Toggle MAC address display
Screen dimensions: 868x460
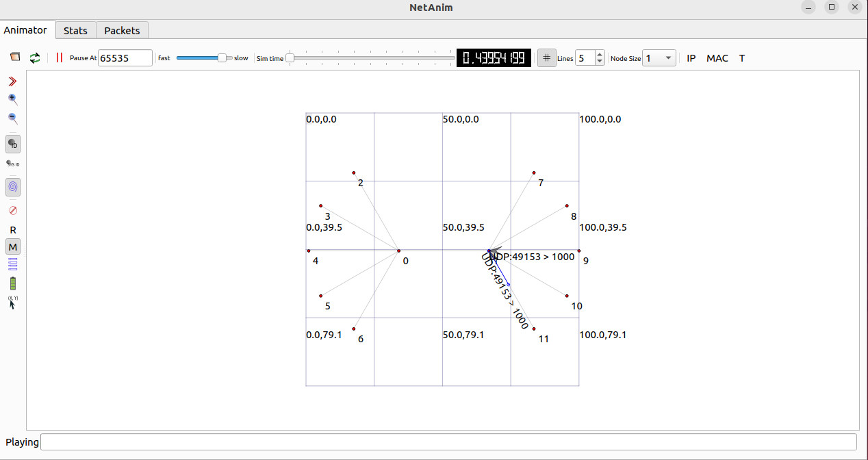717,58
